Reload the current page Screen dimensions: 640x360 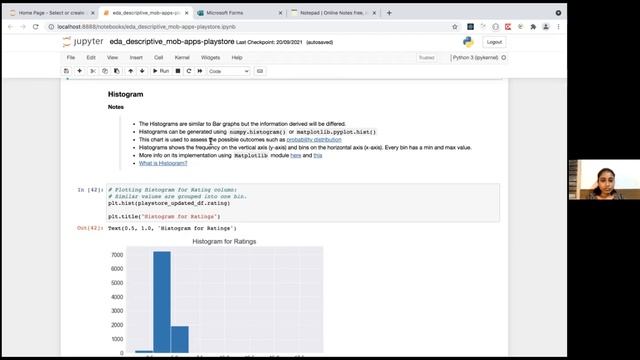click(x=36, y=27)
